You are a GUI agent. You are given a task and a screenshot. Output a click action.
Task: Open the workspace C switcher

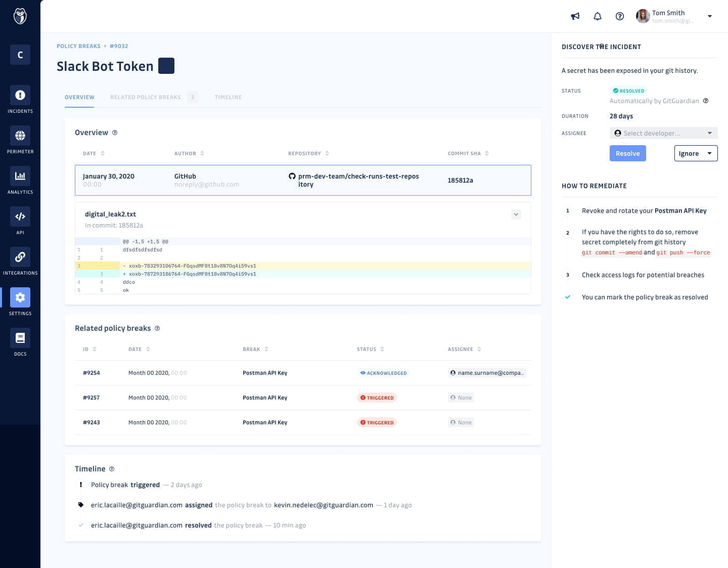point(20,55)
